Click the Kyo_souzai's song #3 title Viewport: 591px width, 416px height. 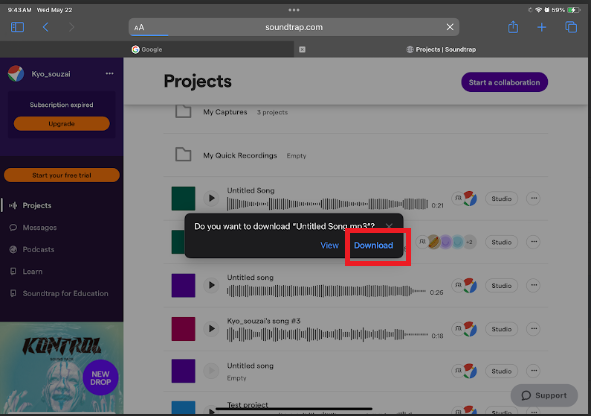coord(263,321)
